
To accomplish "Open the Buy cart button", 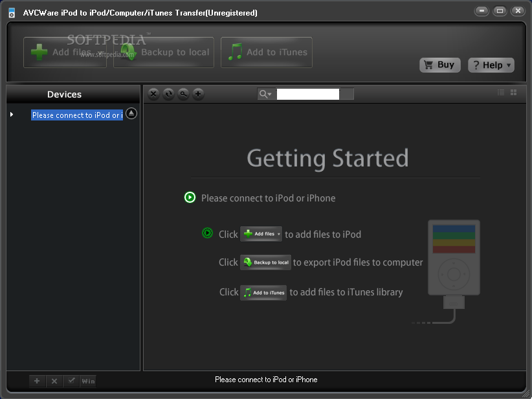I will pos(439,65).
